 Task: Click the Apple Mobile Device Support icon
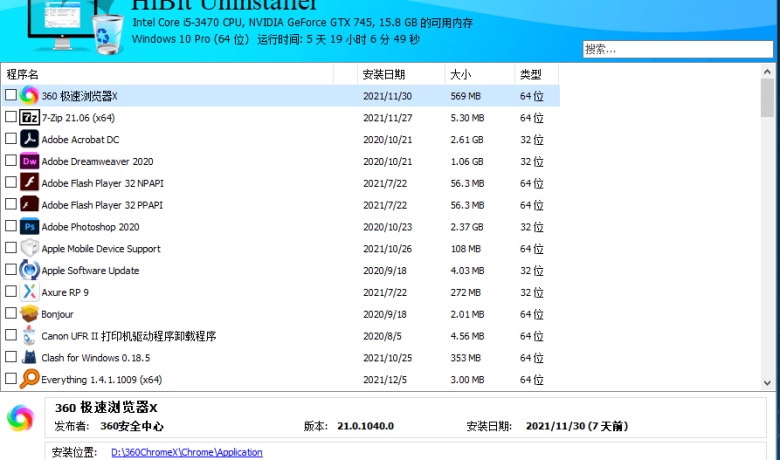click(29, 248)
